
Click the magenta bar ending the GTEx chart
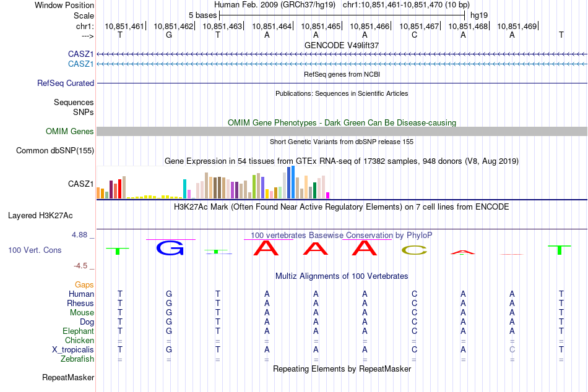[x=328, y=195]
